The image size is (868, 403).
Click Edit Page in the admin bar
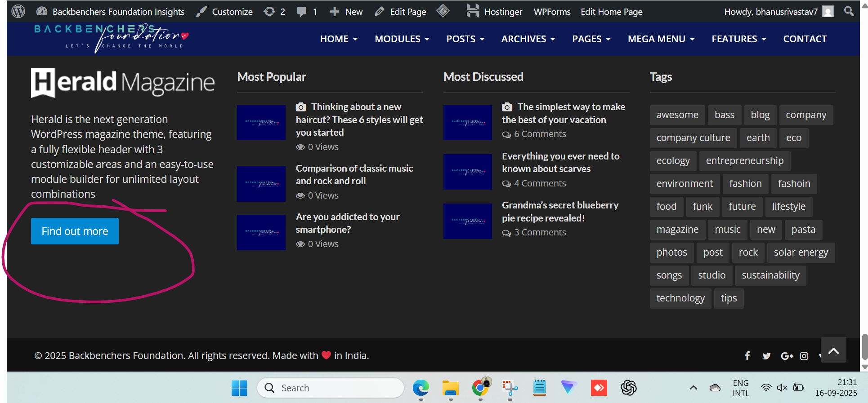(x=400, y=12)
